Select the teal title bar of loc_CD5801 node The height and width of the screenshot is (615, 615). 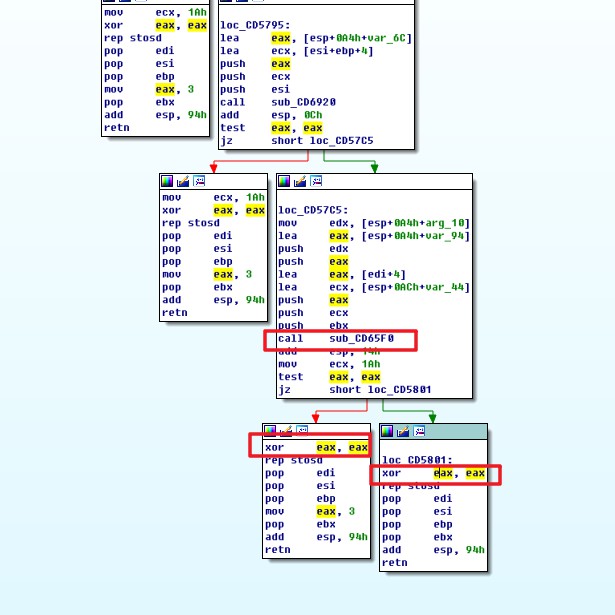433,431
